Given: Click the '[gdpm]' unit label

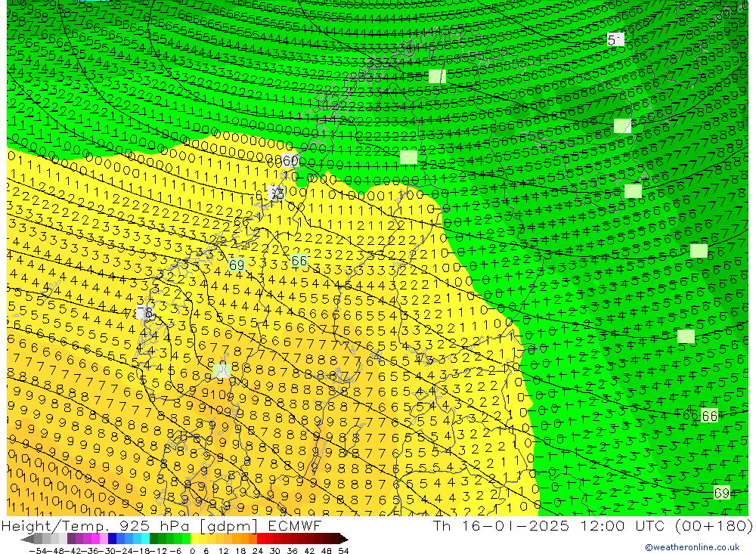Looking at the screenshot, I should coord(228,526).
